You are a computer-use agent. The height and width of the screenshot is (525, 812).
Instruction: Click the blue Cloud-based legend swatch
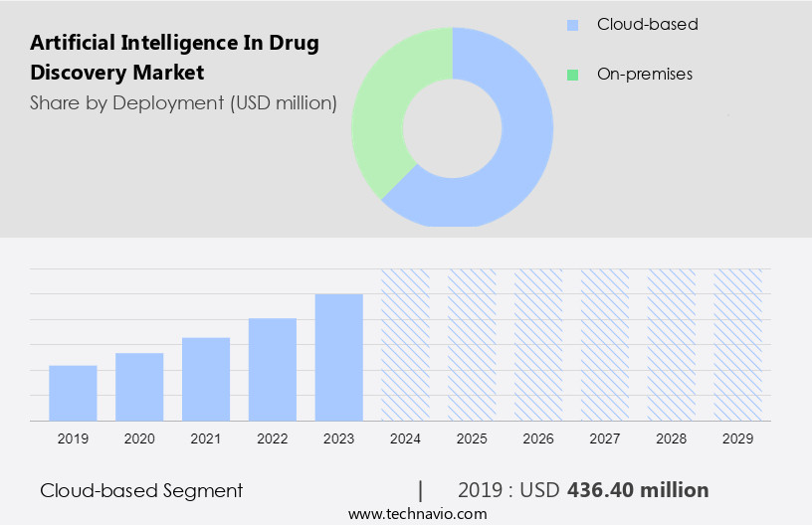click(572, 25)
